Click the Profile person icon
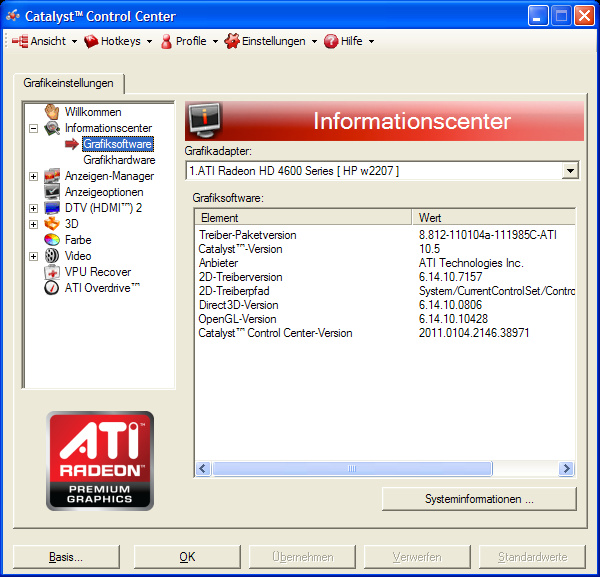The width and height of the screenshot is (600, 577). (166, 41)
